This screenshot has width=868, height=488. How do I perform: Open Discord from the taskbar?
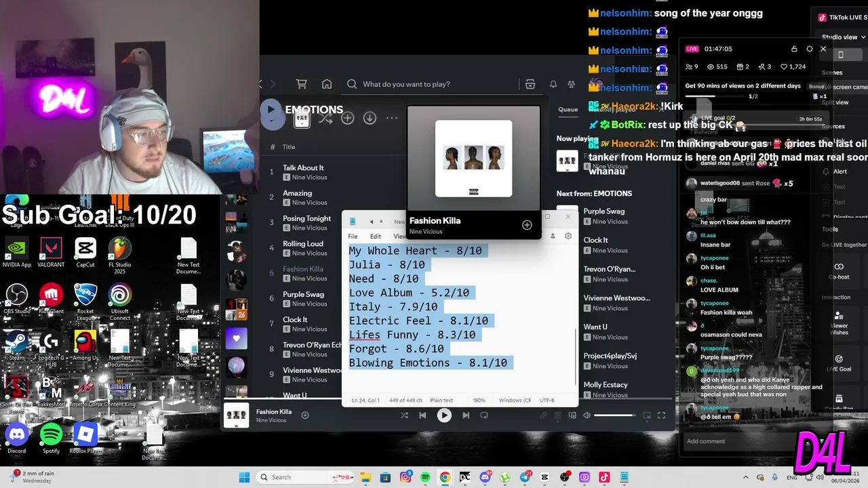[485, 477]
